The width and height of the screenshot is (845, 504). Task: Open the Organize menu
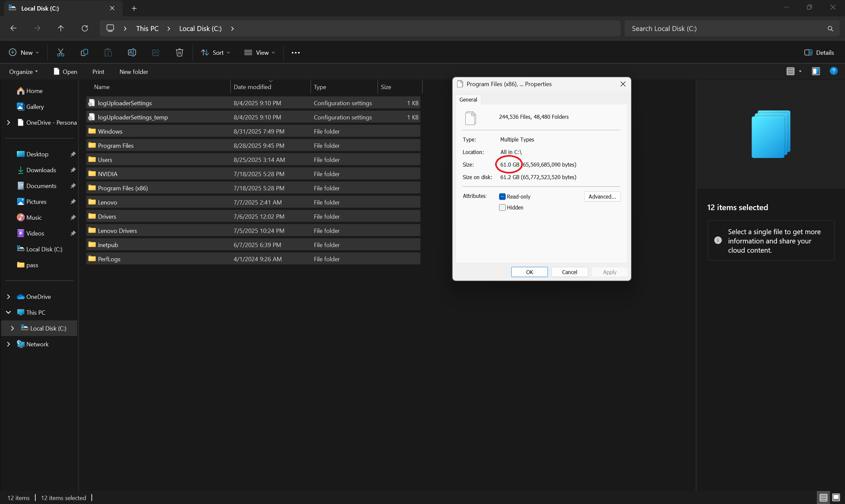pos(23,72)
